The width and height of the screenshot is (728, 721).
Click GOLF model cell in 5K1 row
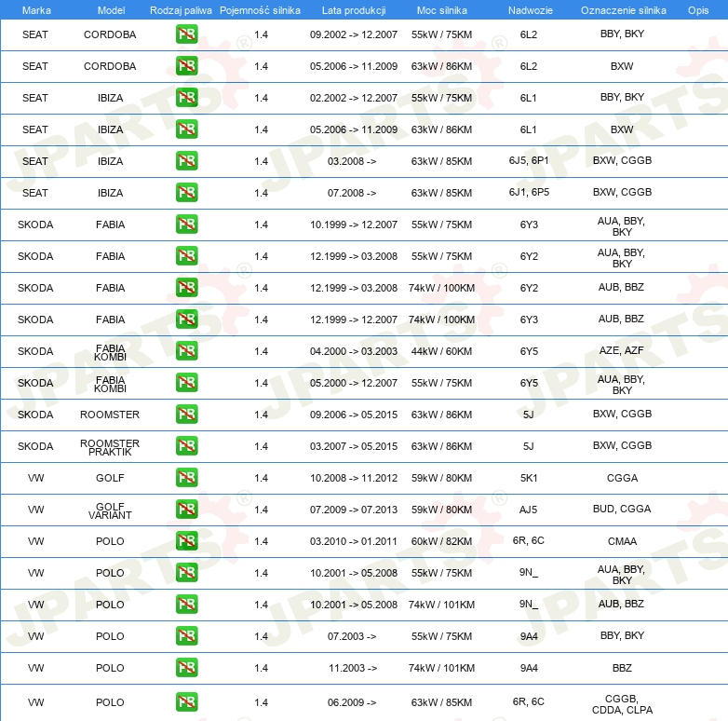(110, 478)
